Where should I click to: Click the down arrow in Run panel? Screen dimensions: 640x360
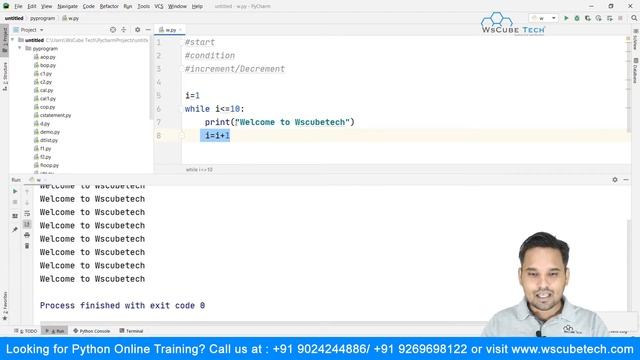(x=27, y=202)
